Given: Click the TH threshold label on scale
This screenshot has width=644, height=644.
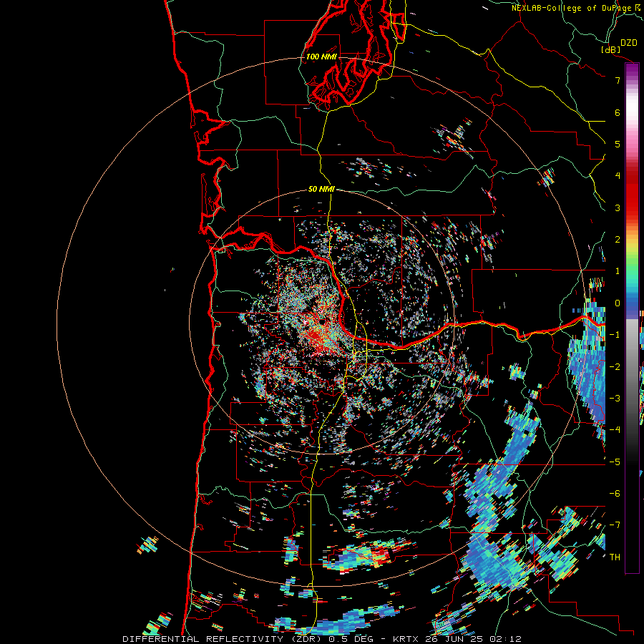Looking at the screenshot, I should [615, 557].
